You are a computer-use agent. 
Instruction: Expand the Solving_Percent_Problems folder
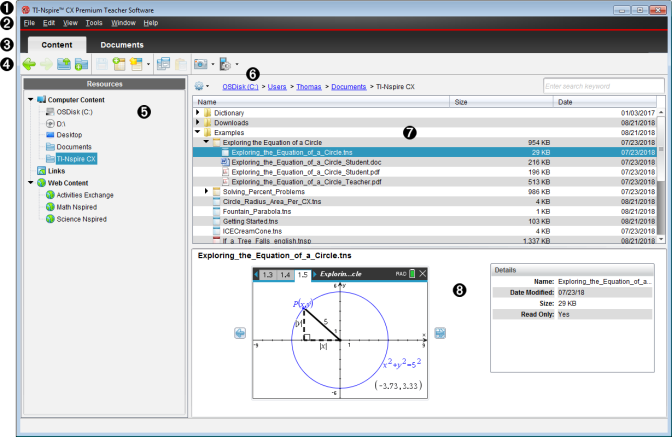[x=206, y=191]
